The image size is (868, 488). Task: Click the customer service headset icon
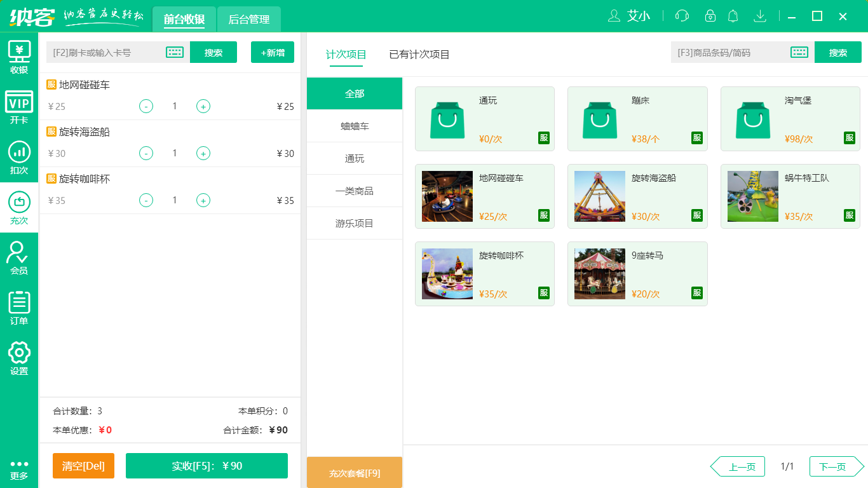point(682,16)
